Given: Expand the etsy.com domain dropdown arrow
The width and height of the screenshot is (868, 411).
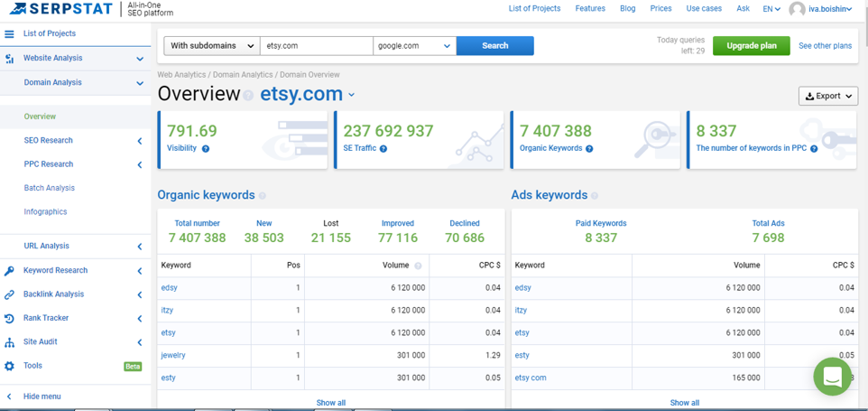Looking at the screenshot, I should coord(352,95).
